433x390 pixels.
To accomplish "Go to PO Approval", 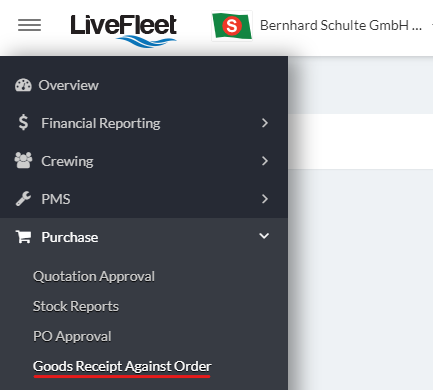I will (72, 336).
